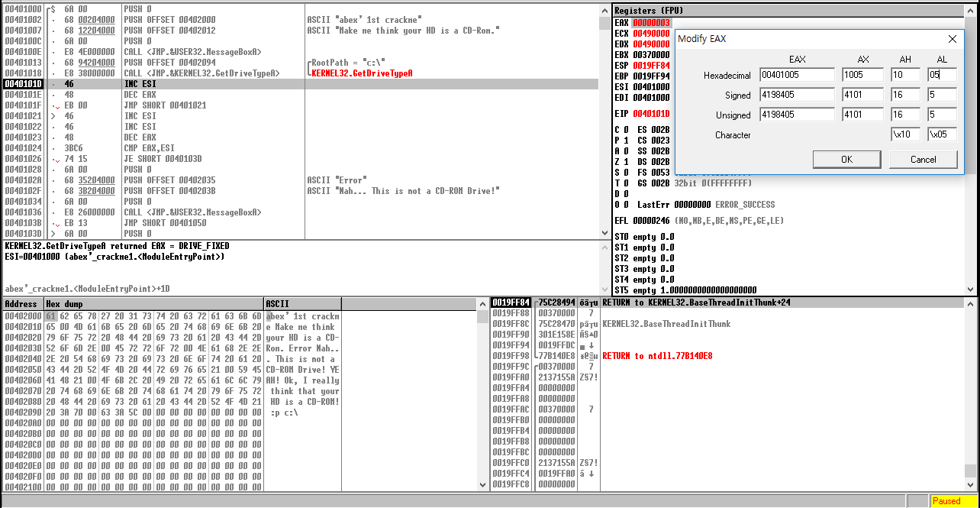Close the Modify EAX dialog with X
Screen dimensions: 980x508
click(952, 39)
